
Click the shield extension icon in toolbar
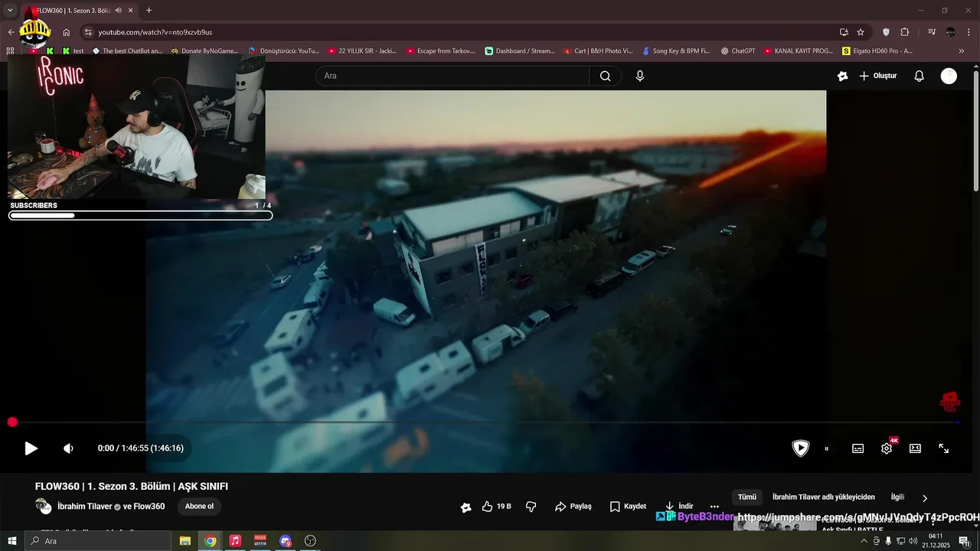click(x=886, y=32)
